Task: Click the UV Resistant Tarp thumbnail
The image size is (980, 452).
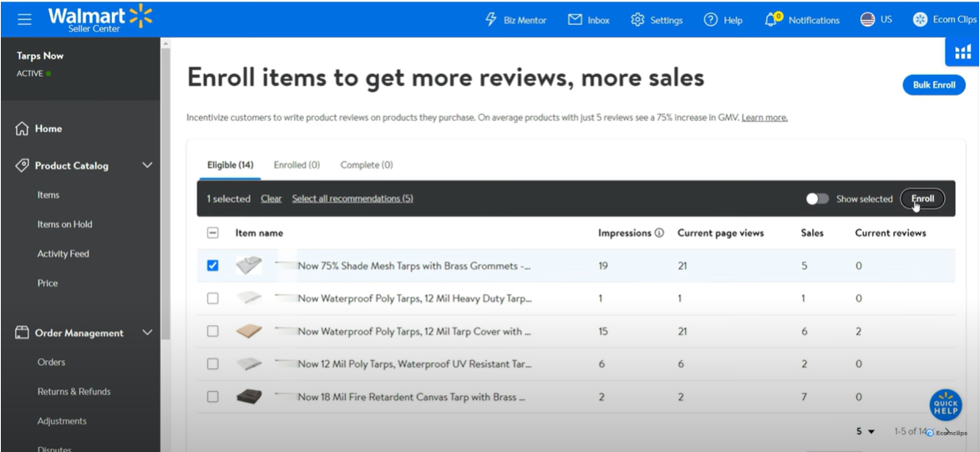Action: click(249, 363)
